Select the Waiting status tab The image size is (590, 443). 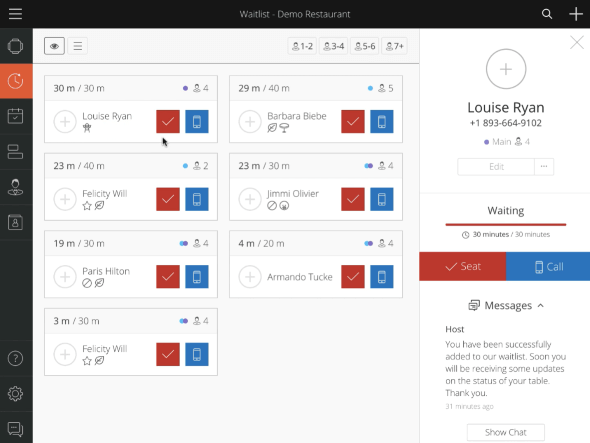[x=505, y=211]
